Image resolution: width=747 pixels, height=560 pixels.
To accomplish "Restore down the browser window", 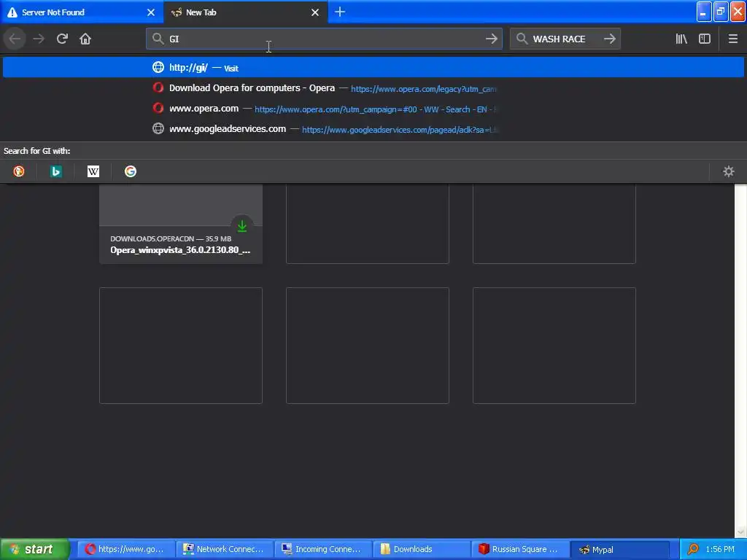I will (x=721, y=12).
